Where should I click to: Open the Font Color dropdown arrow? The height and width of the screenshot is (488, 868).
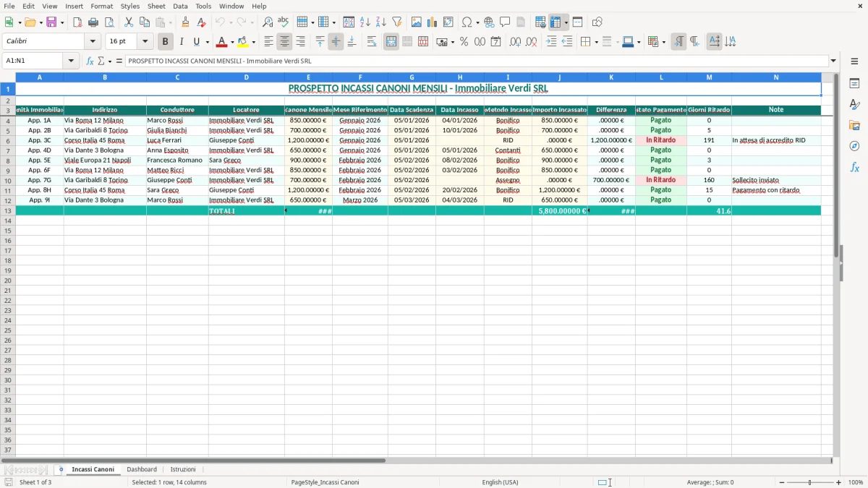pyautogui.click(x=231, y=42)
